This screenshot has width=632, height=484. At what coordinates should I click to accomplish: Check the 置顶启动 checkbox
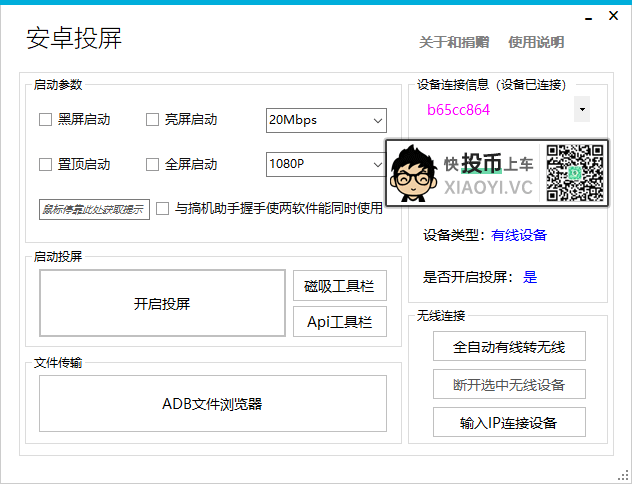click(x=45, y=165)
